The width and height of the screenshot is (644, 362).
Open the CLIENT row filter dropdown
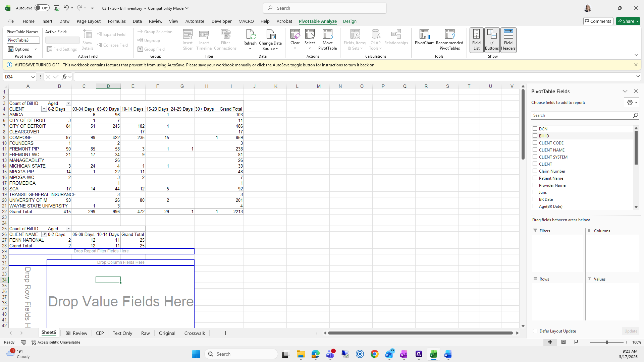pos(44,109)
